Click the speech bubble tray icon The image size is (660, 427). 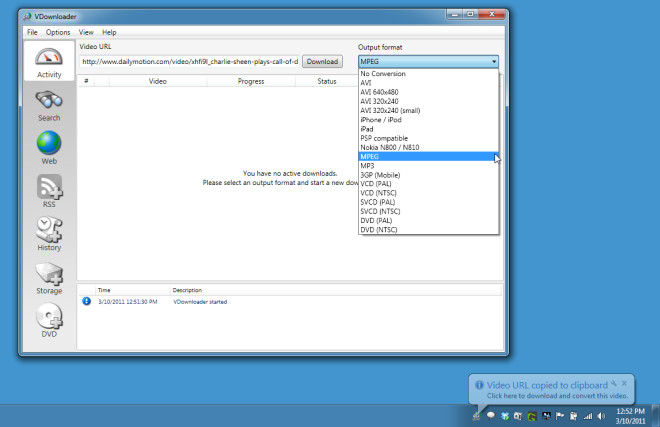[490, 416]
